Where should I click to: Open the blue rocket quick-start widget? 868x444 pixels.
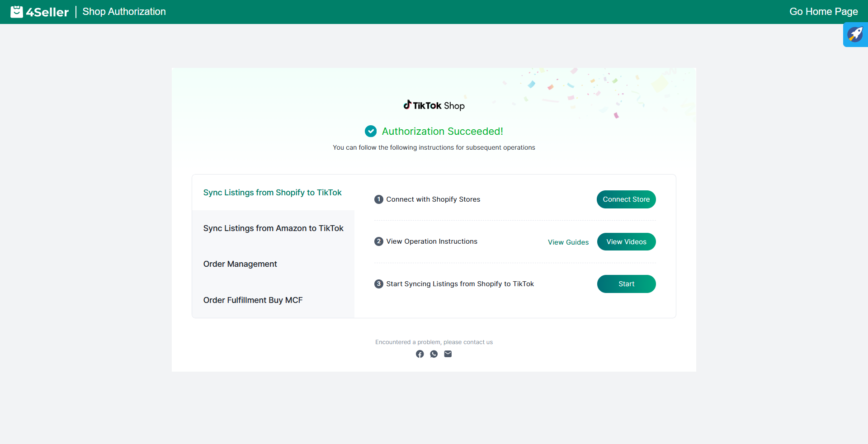[x=855, y=34]
